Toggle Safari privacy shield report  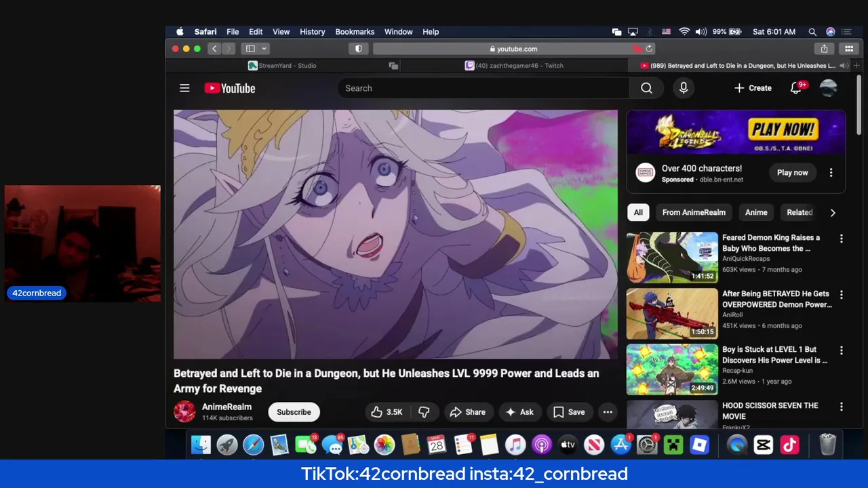[x=359, y=49]
